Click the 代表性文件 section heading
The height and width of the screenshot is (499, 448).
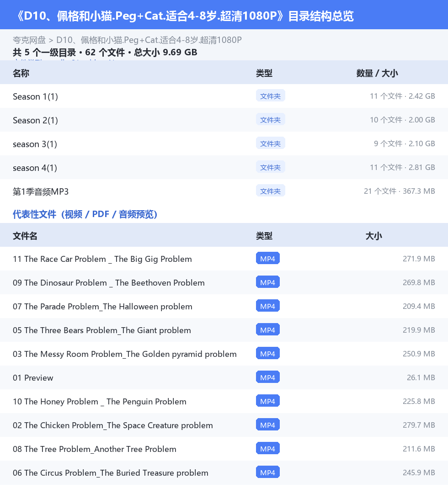[85, 214]
